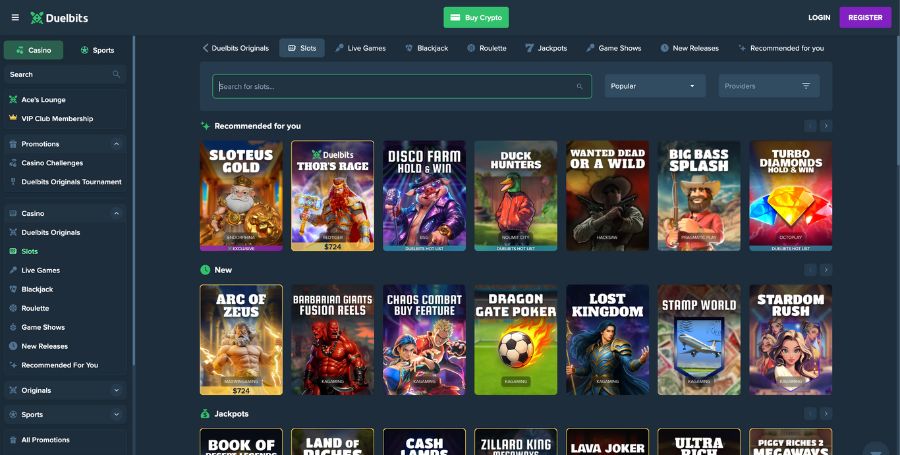Open the Dragon Gate Poker thumbnail
Screen dimensions: 900x455
pyautogui.click(x=515, y=340)
